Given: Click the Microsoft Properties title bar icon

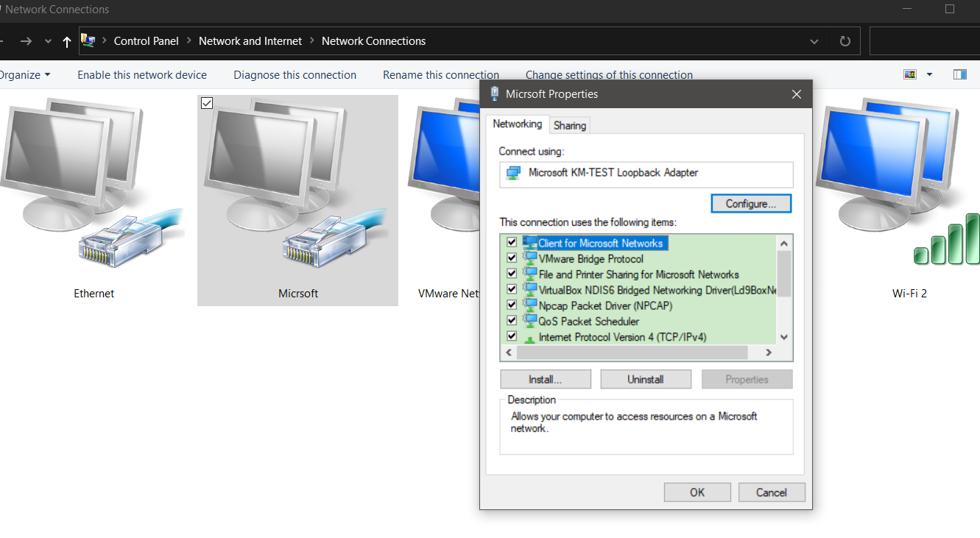Looking at the screenshot, I should pyautogui.click(x=493, y=94).
